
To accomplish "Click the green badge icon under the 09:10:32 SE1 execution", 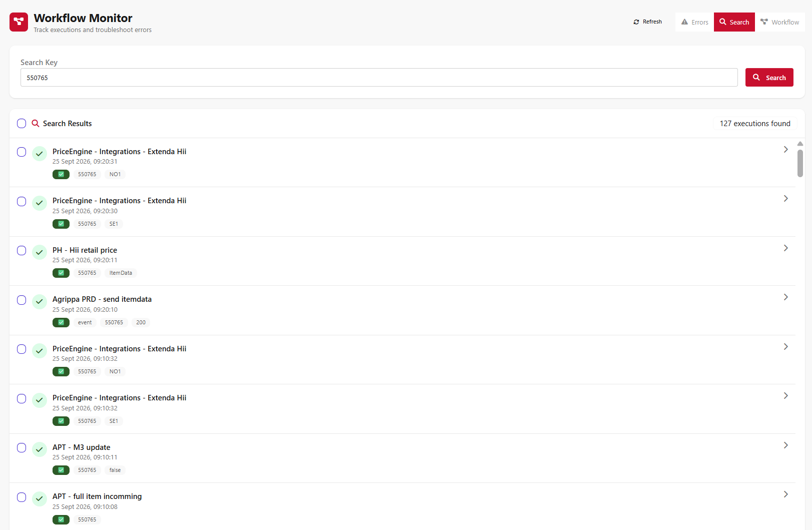I will tap(61, 421).
